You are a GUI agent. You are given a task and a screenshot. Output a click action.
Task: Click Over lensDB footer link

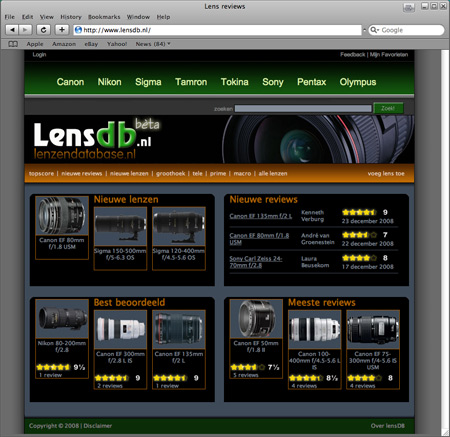[388, 426]
